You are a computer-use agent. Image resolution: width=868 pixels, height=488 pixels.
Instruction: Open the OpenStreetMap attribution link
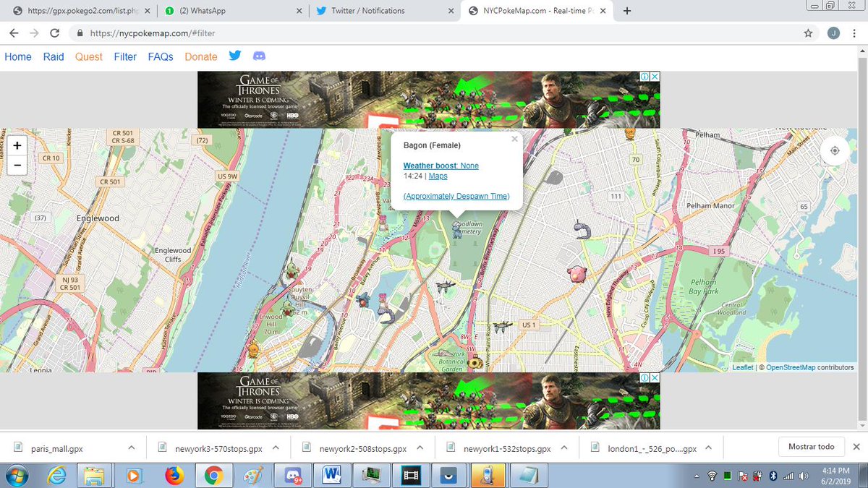point(791,367)
